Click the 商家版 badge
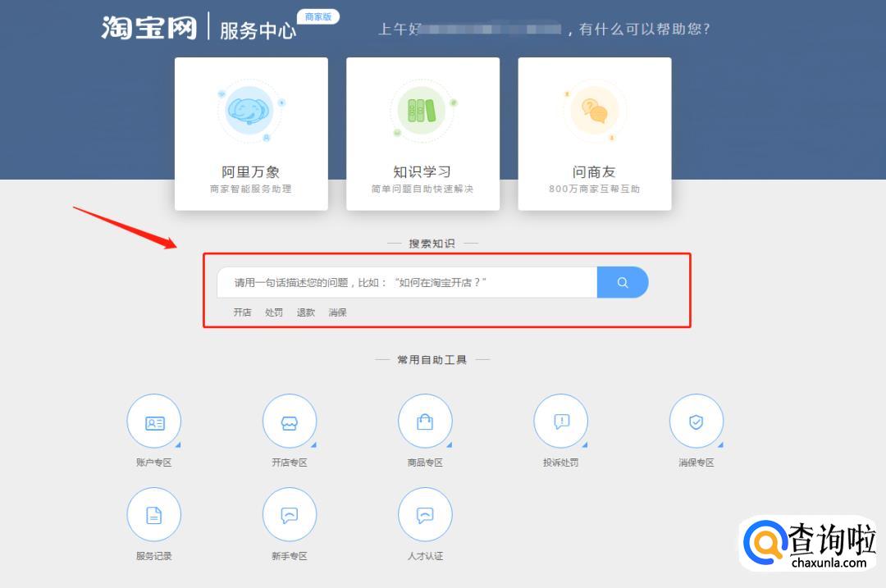 click(318, 17)
